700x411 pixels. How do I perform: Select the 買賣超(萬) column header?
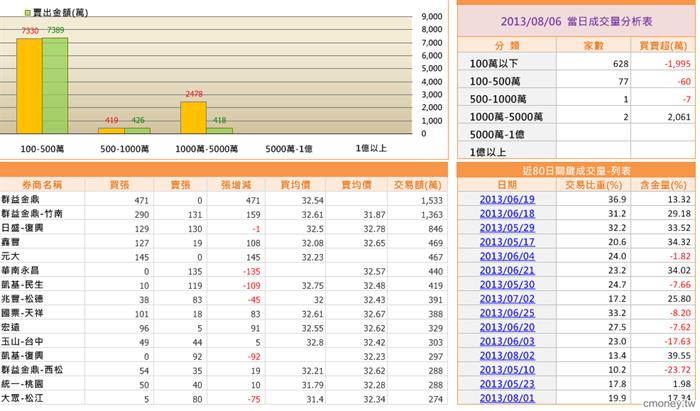663,46
